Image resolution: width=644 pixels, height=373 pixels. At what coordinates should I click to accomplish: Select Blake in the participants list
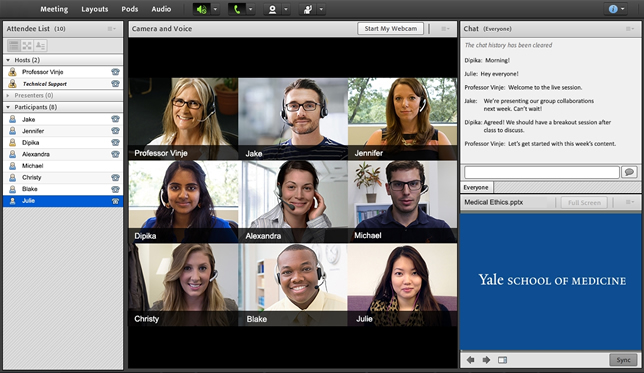[63, 189]
